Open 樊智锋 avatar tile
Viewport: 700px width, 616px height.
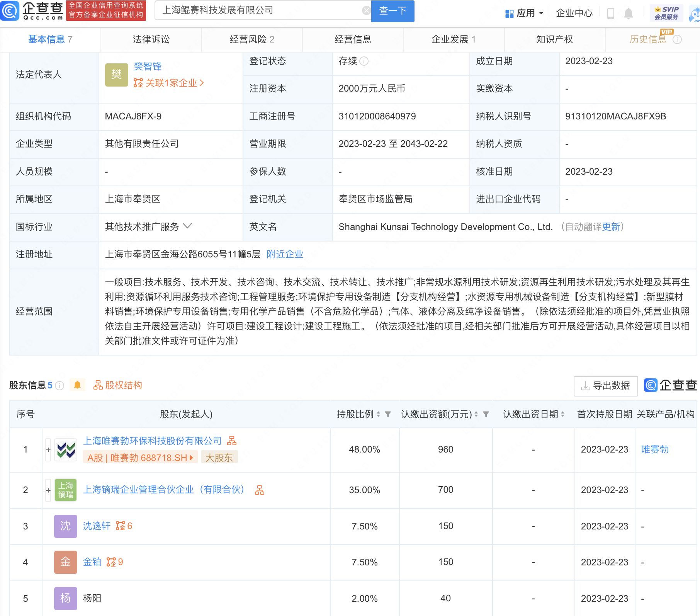coord(116,75)
